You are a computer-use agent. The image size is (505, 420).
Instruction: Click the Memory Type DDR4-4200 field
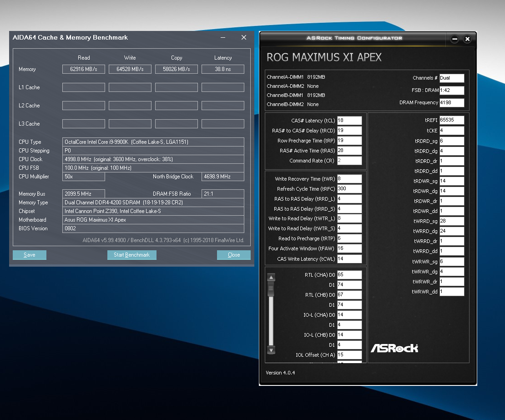[x=153, y=202]
